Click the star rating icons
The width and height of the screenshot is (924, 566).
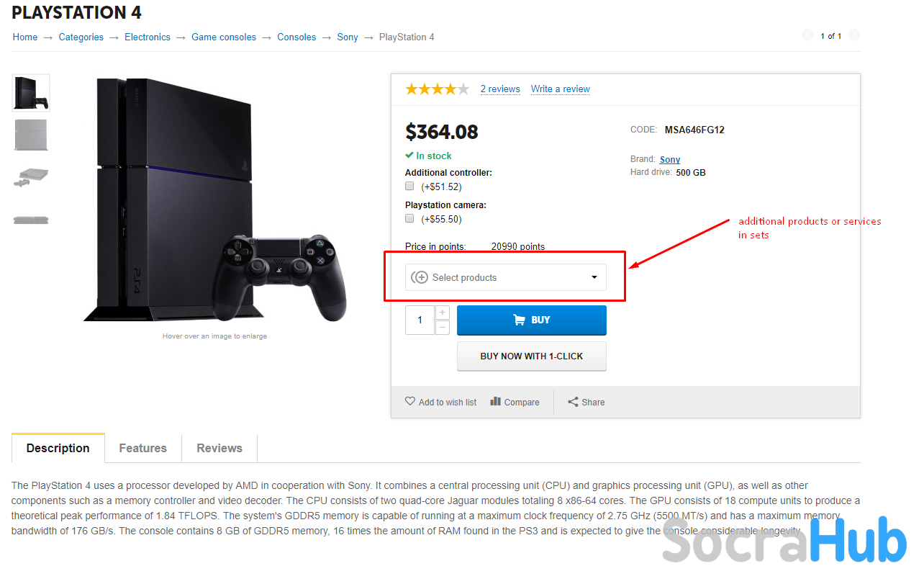[438, 89]
